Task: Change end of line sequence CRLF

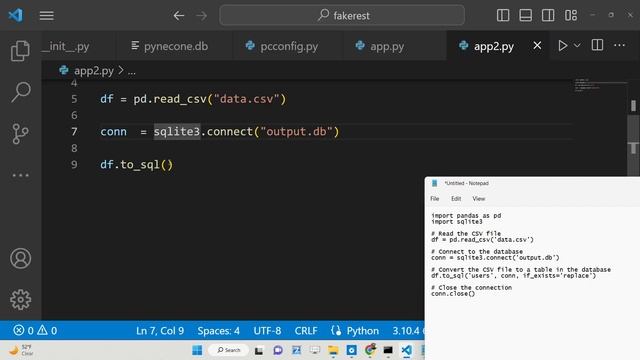Action: pos(306,331)
